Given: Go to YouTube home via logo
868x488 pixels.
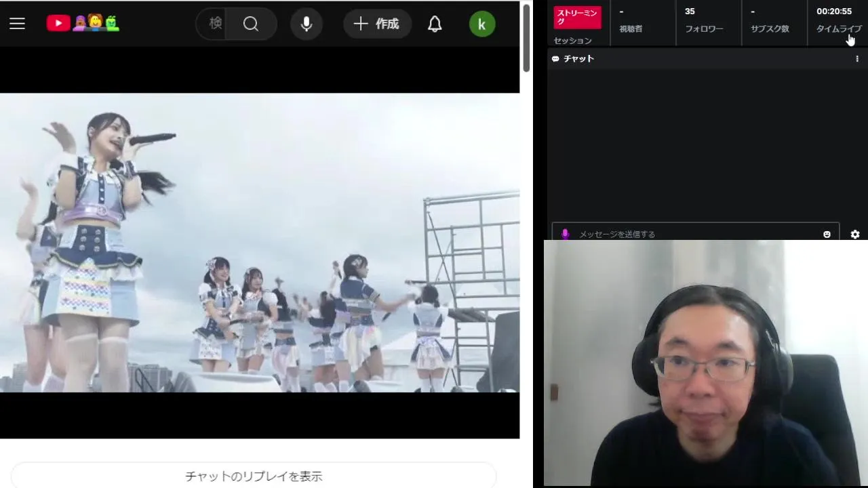Looking at the screenshot, I should [83, 23].
